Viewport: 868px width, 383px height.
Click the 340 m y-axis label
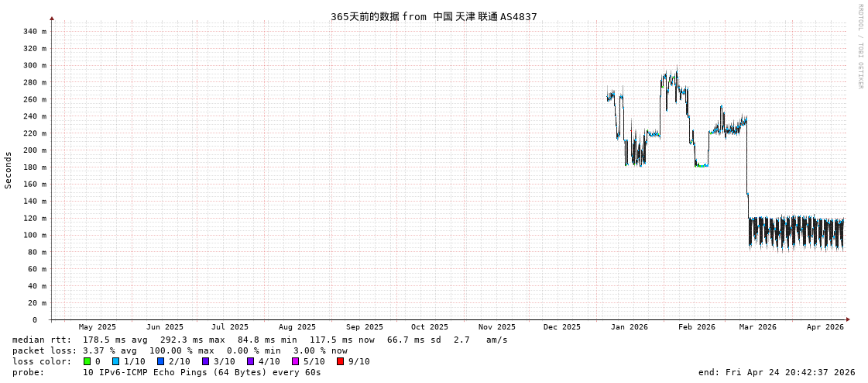(x=34, y=32)
